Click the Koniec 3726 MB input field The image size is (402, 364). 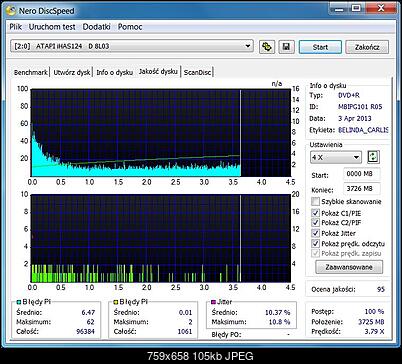point(361,189)
